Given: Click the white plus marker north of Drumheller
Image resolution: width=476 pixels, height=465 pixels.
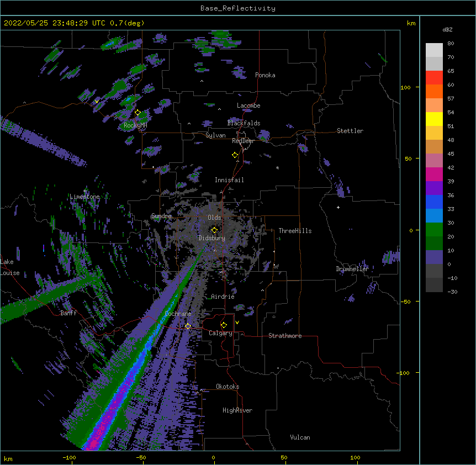Looking at the screenshot, I should pos(338,207).
